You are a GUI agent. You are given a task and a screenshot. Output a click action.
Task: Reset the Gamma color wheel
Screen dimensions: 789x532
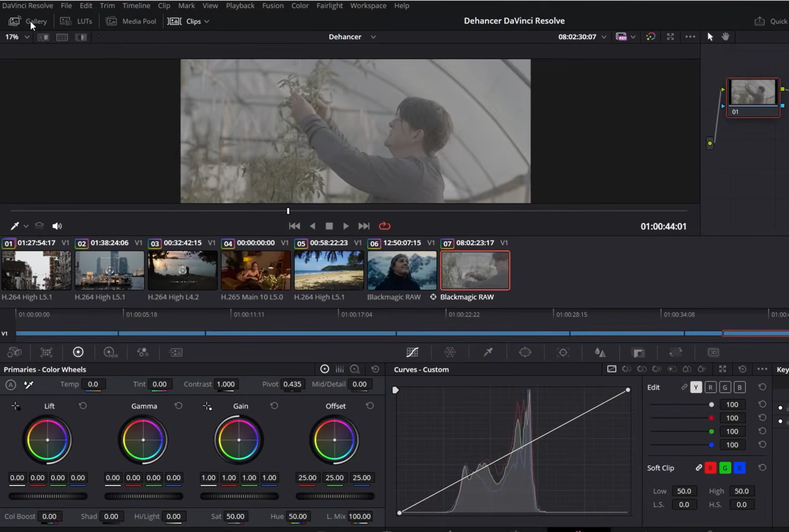(178, 405)
